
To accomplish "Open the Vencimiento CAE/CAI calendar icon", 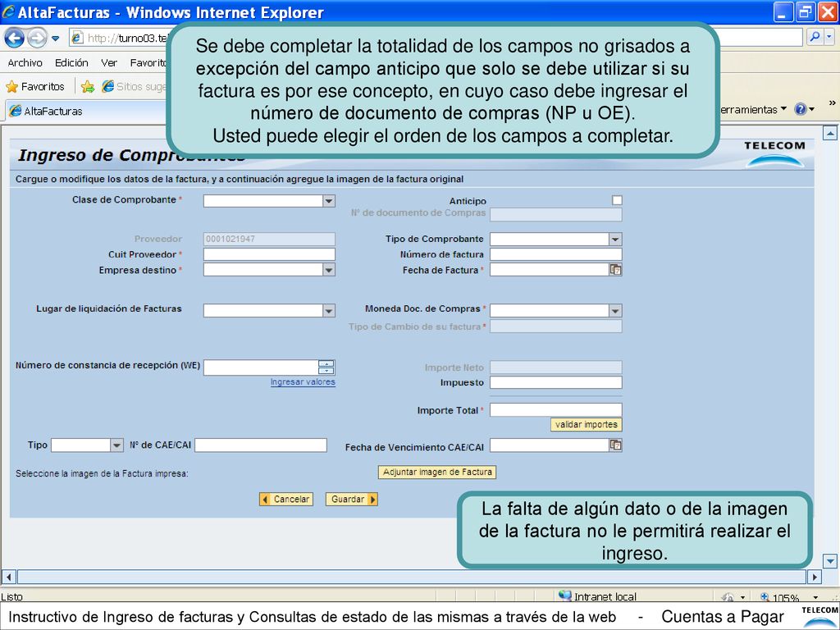I will point(615,445).
